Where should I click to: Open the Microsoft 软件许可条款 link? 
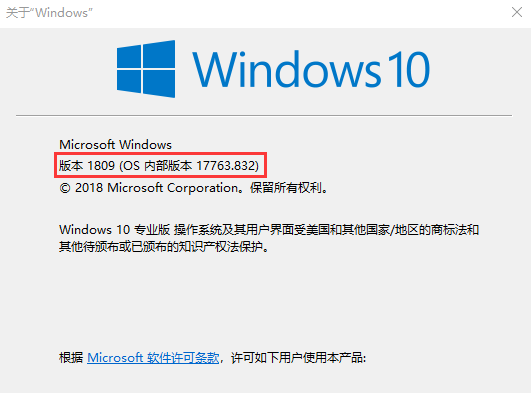153,357
